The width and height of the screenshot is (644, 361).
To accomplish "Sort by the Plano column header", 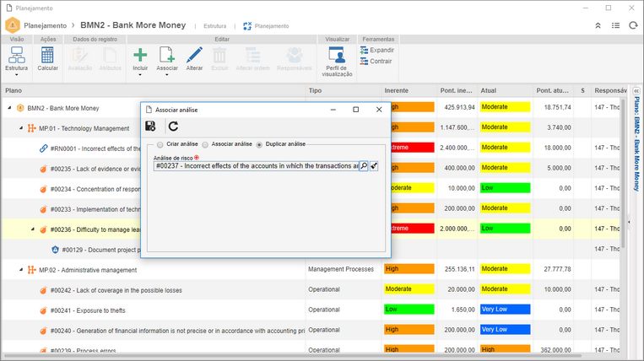I will 154,90.
